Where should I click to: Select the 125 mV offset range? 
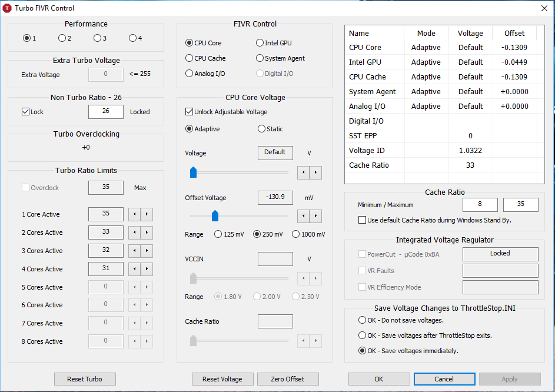[x=218, y=234]
